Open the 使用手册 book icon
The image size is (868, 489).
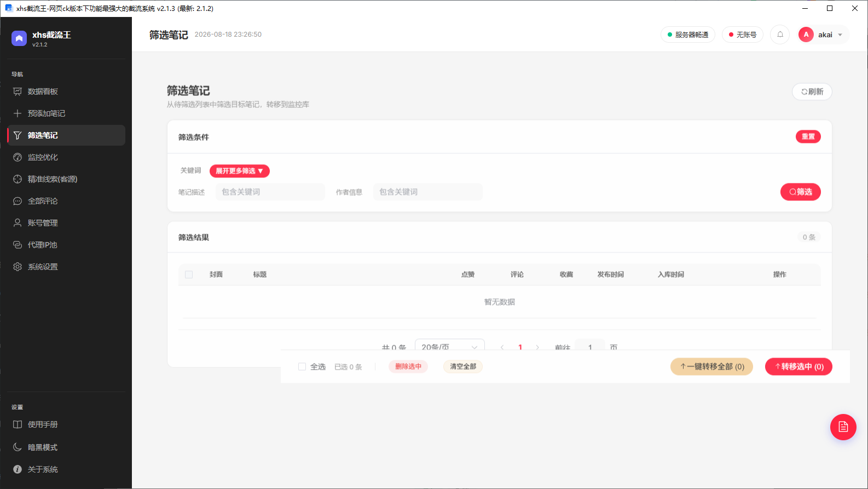point(18,424)
